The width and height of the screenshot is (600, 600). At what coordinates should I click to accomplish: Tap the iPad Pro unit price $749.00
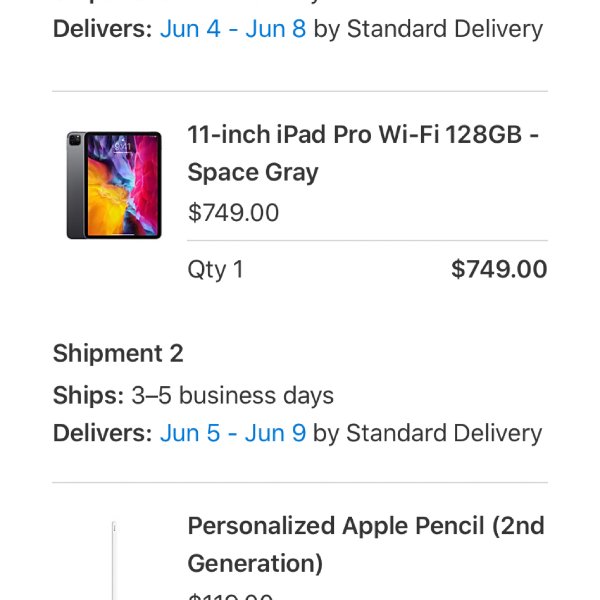coord(233,212)
